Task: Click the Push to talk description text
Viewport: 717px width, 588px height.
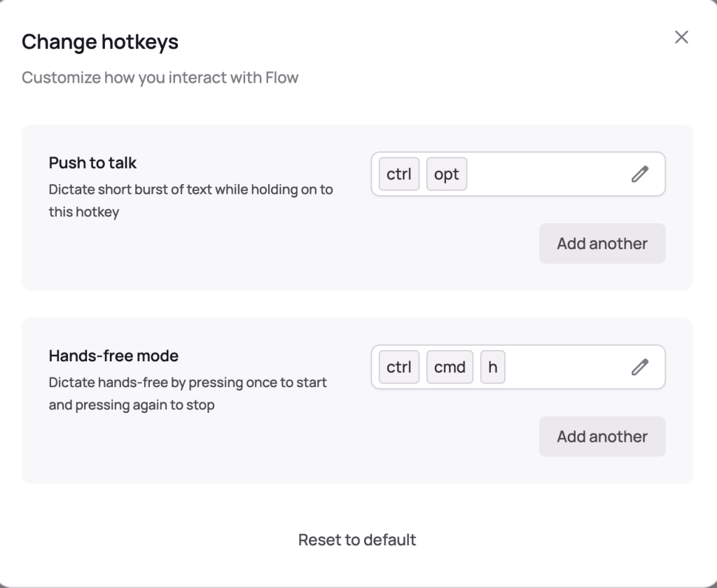Action: pyautogui.click(x=191, y=200)
